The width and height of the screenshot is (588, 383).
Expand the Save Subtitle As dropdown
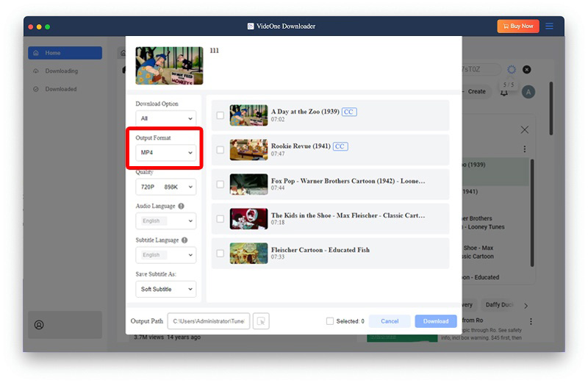pos(166,290)
